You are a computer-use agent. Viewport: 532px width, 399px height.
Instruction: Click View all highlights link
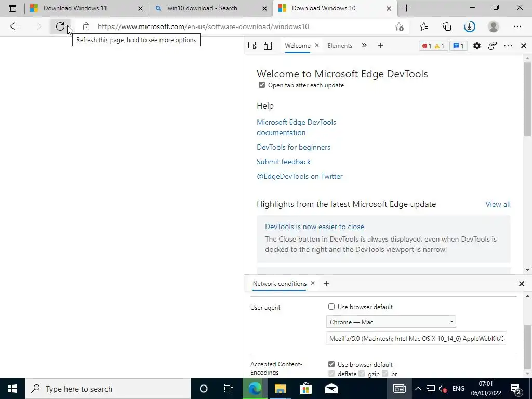pos(498,204)
